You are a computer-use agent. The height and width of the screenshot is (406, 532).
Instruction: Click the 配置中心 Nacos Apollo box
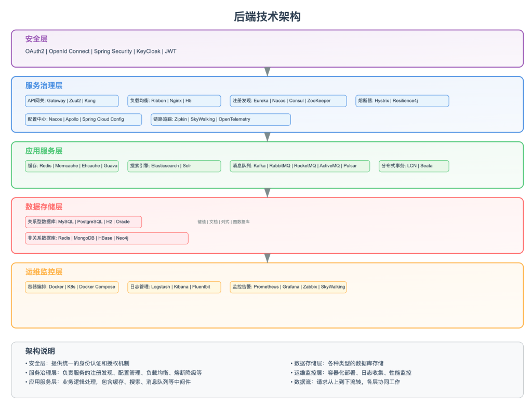point(83,120)
